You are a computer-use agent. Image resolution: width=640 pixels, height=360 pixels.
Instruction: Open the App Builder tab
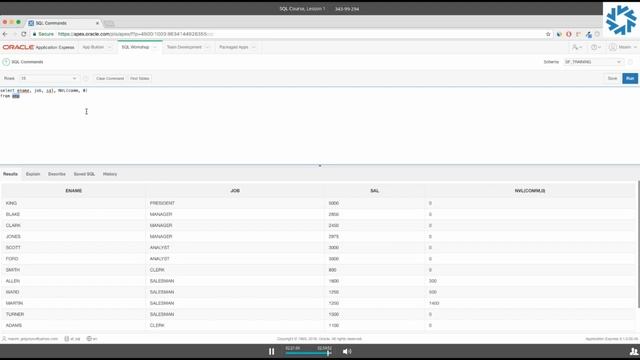tap(93, 47)
